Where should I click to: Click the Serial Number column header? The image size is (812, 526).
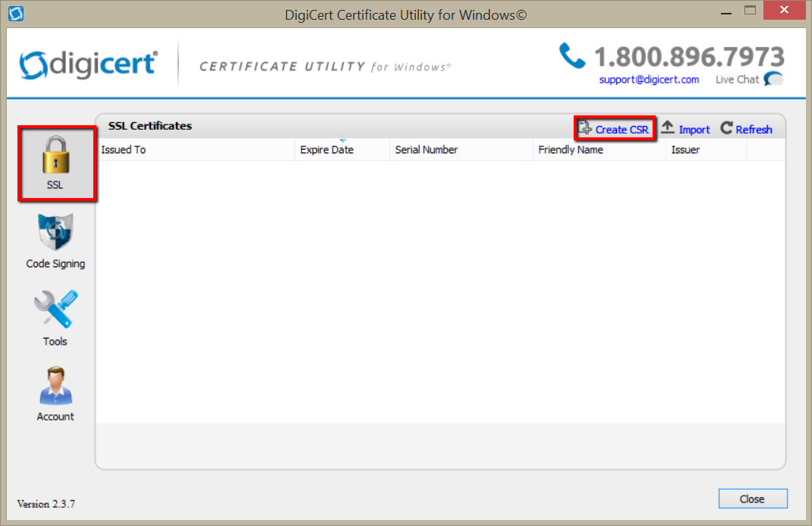click(461, 150)
